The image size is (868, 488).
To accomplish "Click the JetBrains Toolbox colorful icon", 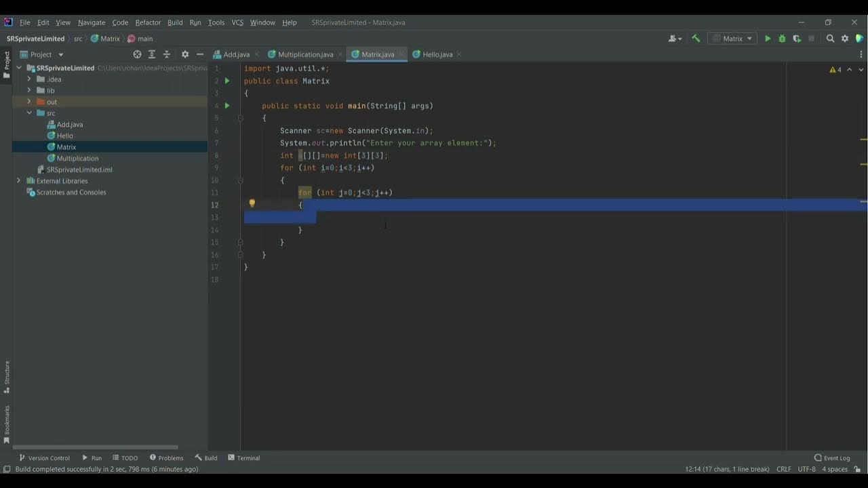I will [x=859, y=39].
